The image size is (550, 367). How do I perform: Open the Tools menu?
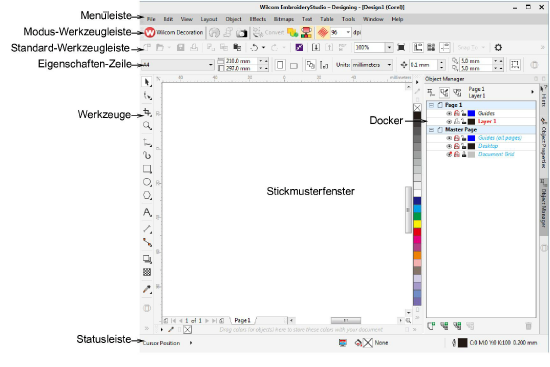tap(348, 19)
